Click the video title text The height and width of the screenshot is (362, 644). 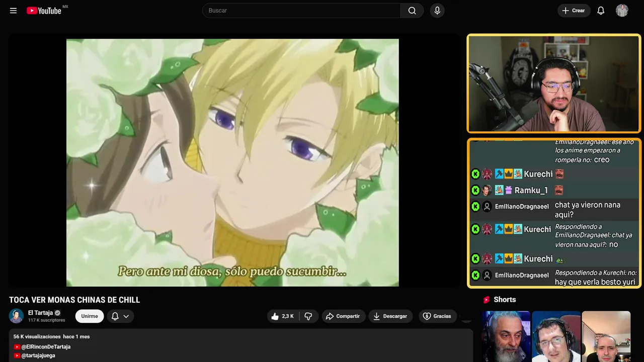coord(74,300)
